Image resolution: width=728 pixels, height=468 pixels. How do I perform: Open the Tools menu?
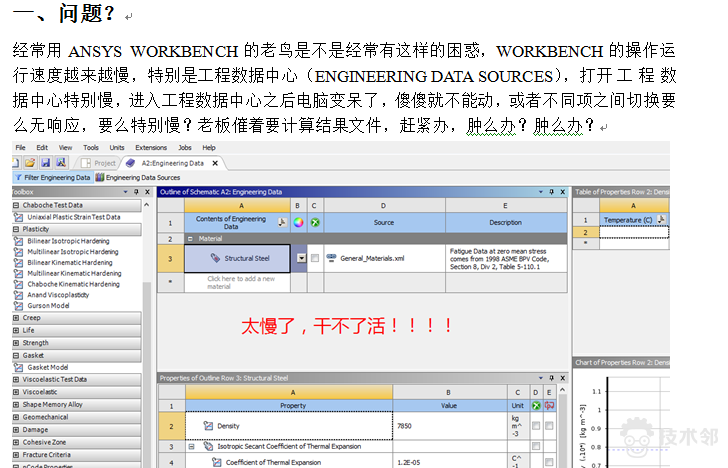[91, 148]
